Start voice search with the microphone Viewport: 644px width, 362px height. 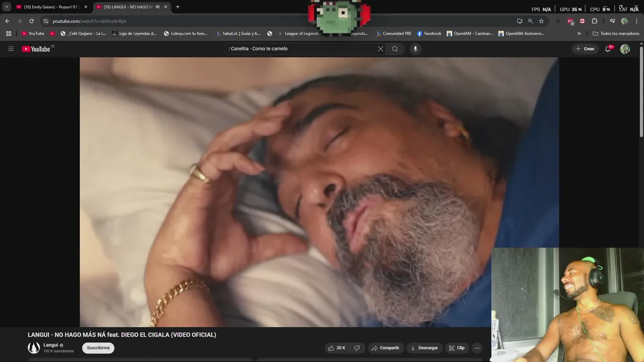click(415, 49)
